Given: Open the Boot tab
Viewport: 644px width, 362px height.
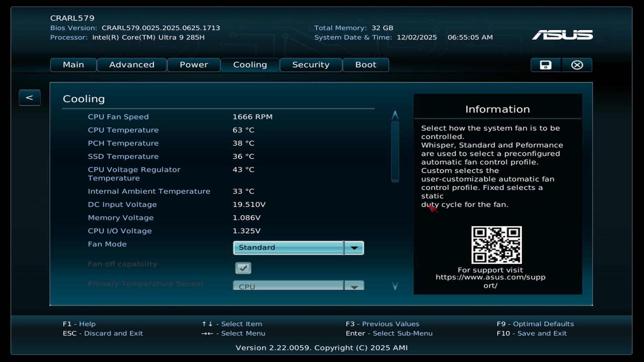Looking at the screenshot, I should 366,65.
